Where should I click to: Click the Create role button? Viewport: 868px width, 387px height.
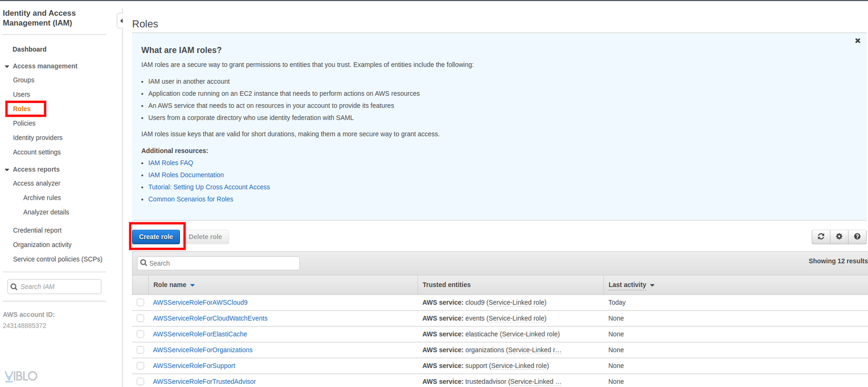point(156,237)
